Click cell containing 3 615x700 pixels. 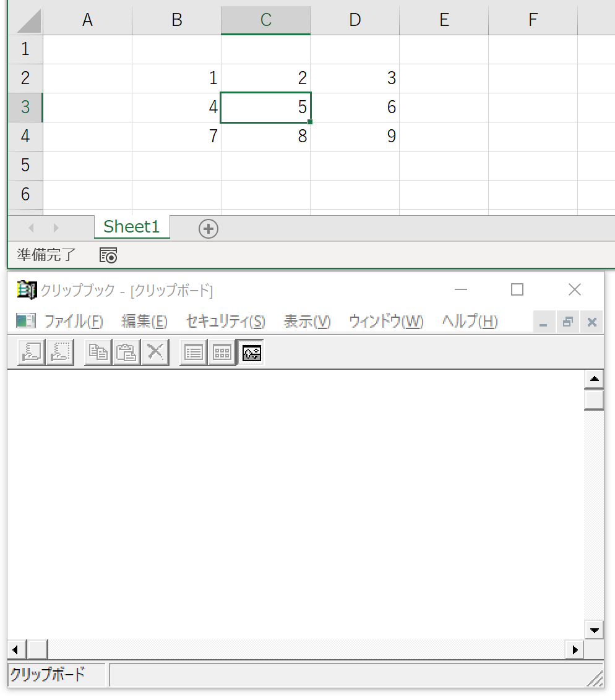pos(355,78)
